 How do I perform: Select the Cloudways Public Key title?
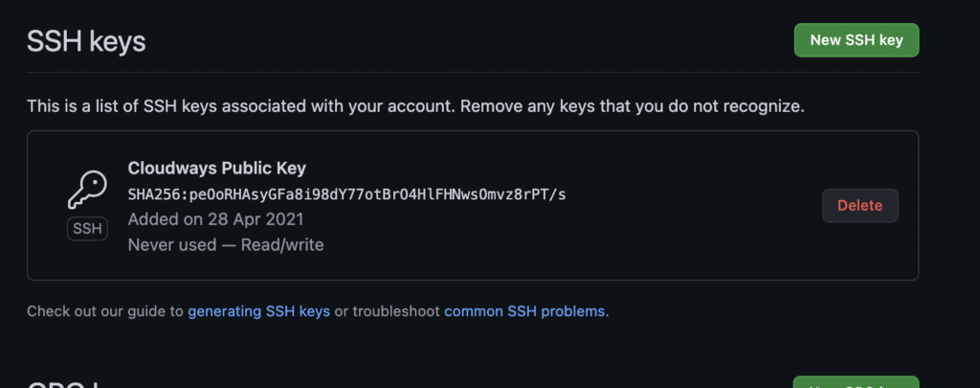[x=216, y=169]
